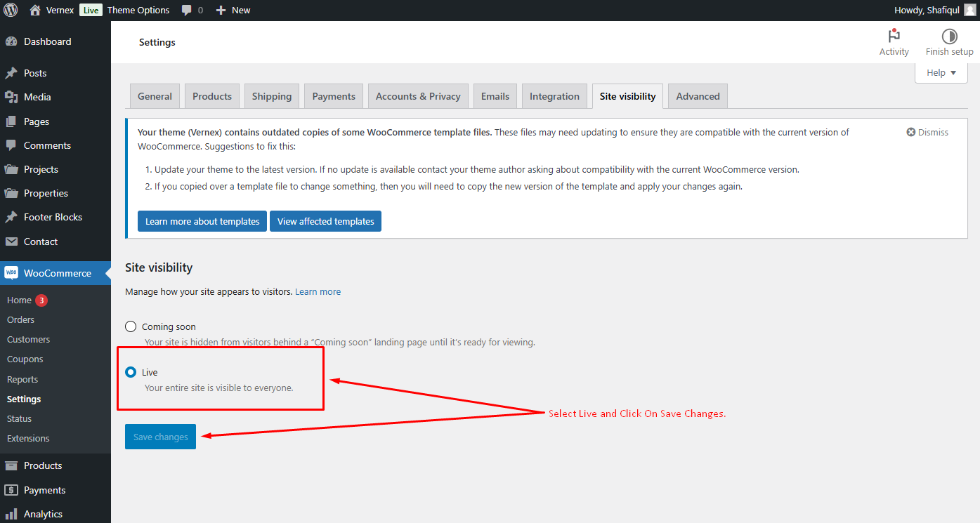The height and width of the screenshot is (523, 980).
Task: Switch to the Products settings tab
Action: (212, 96)
